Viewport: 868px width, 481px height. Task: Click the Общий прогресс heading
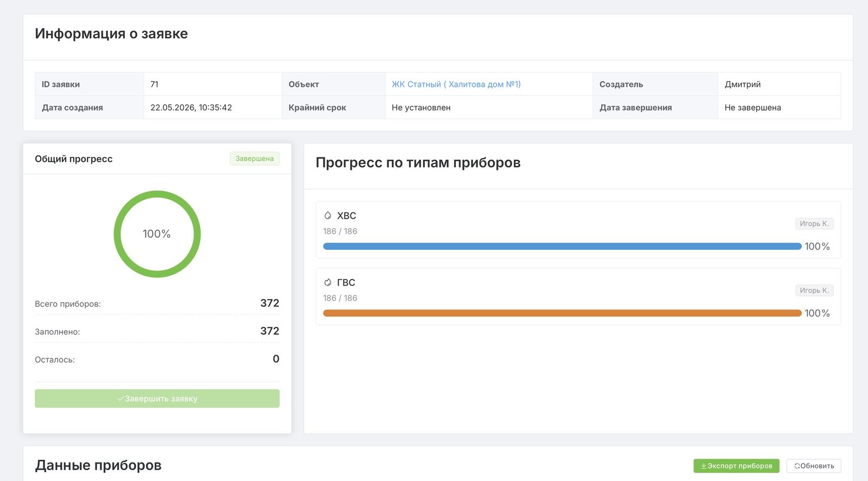click(74, 159)
